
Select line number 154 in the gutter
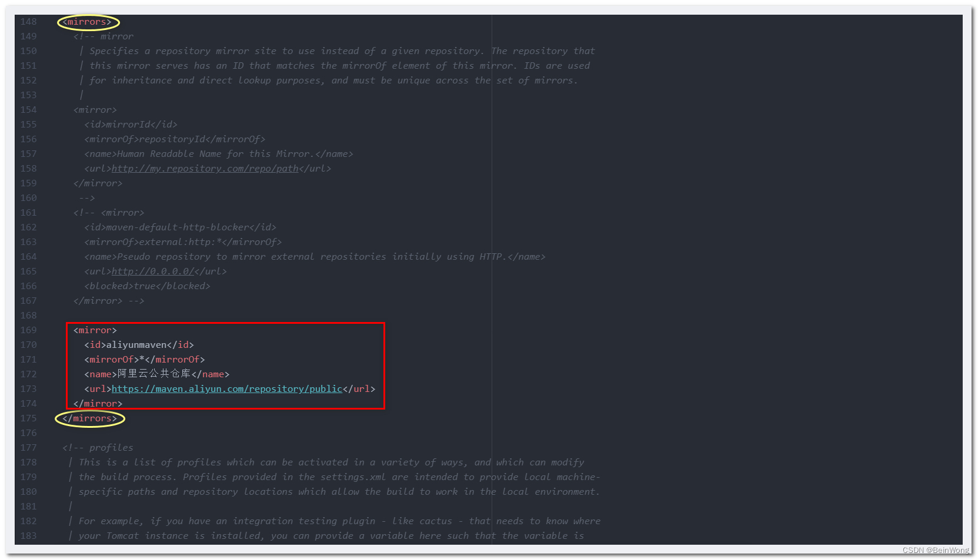tap(29, 110)
